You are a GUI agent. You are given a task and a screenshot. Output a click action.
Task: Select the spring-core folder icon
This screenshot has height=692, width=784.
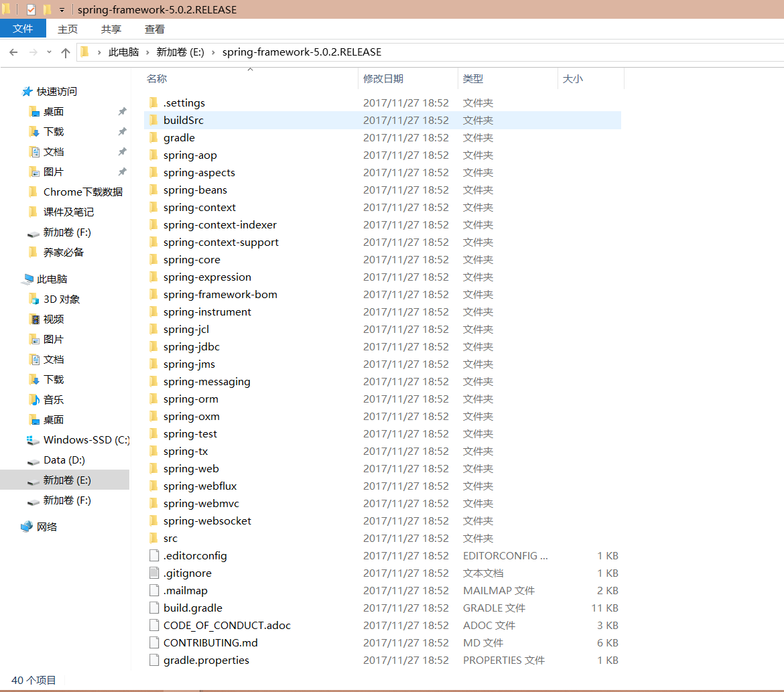click(x=154, y=259)
